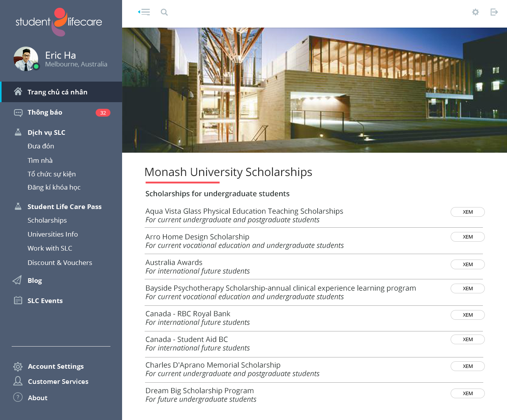This screenshot has width=507, height=420.
Task: Click XEM for Aqua Vista Glass scholarship
Action: (468, 212)
